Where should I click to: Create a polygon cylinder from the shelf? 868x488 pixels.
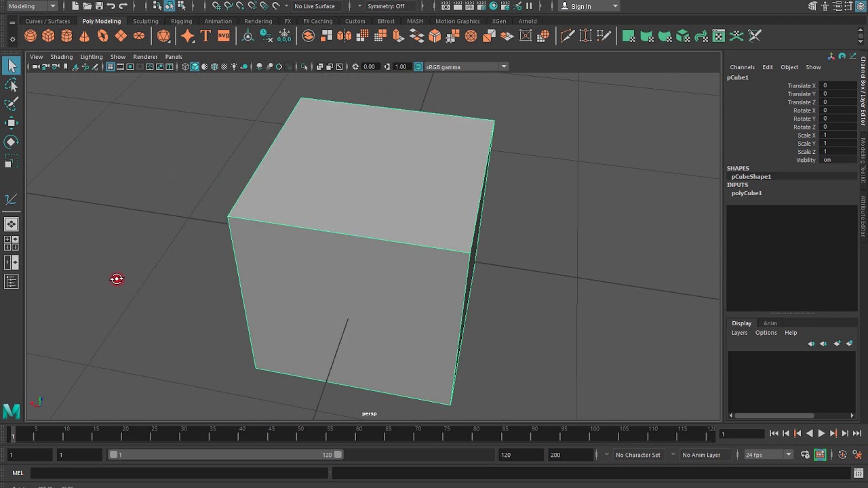[x=66, y=36]
